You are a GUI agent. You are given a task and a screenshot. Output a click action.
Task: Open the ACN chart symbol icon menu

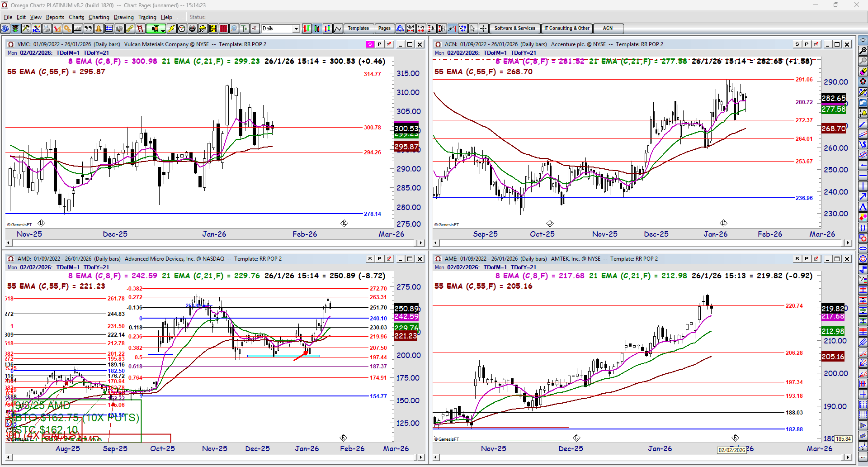pos(438,44)
